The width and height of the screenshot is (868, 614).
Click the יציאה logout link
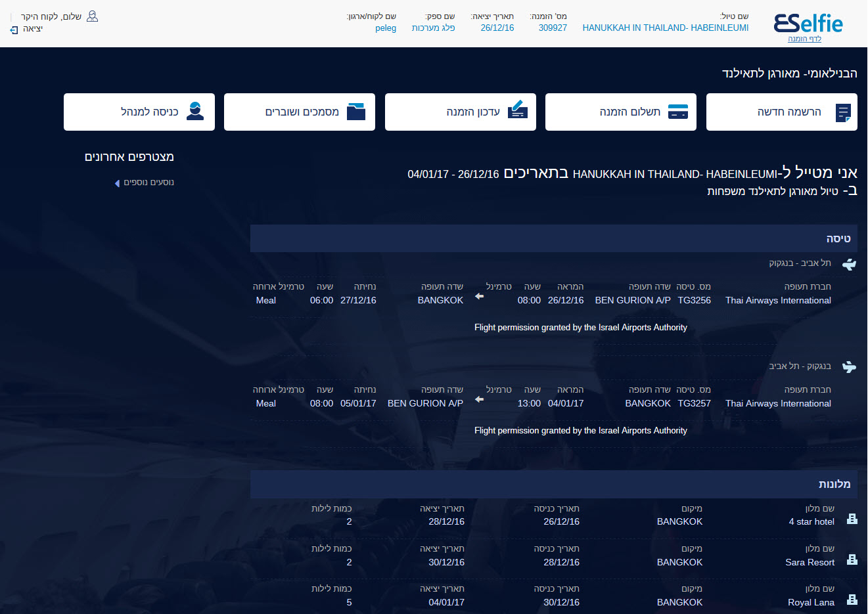point(32,29)
